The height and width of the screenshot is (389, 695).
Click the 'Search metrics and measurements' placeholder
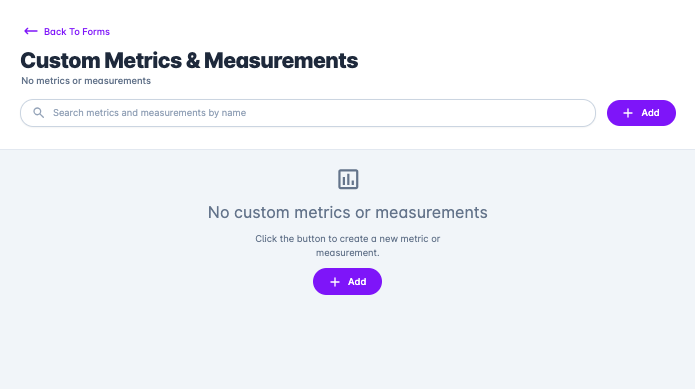click(x=149, y=113)
